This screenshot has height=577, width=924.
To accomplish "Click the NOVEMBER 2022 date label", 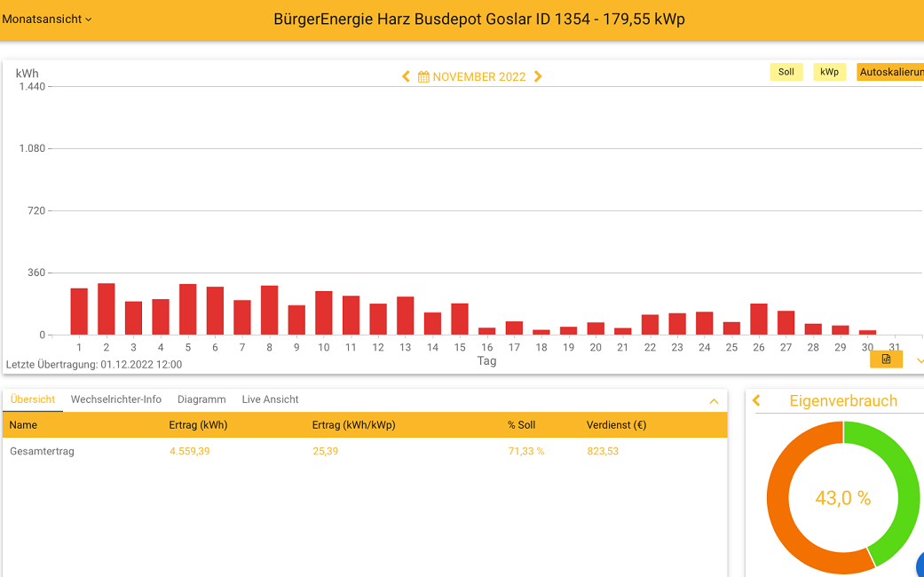I will tap(479, 77).
